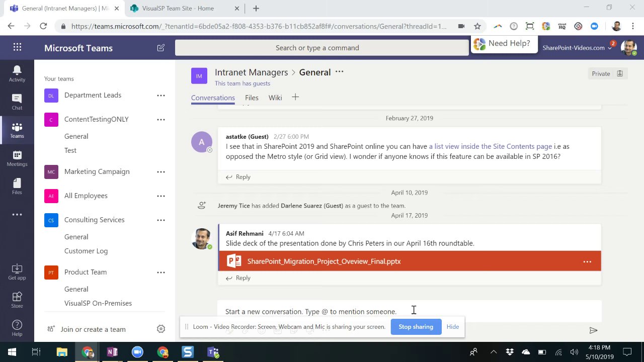Open the Windows notification center

(627, 352)
